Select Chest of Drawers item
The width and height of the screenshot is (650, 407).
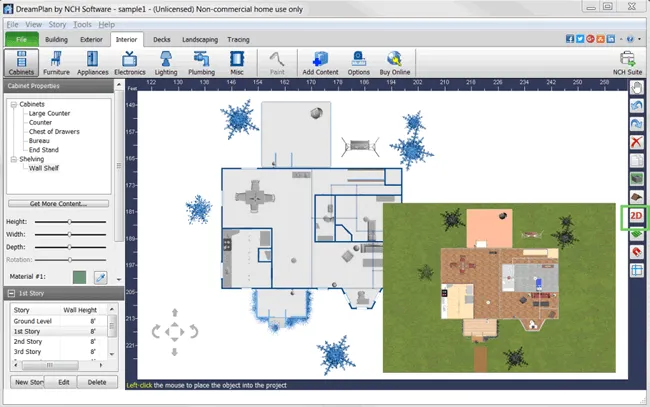(x=54, y=131)
